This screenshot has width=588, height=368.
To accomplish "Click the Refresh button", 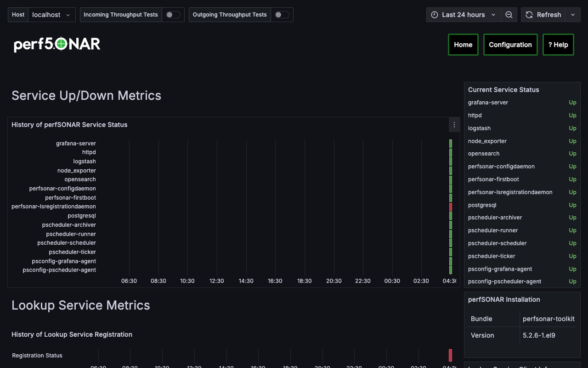I will pyautogui.click(x=543, y=15).
